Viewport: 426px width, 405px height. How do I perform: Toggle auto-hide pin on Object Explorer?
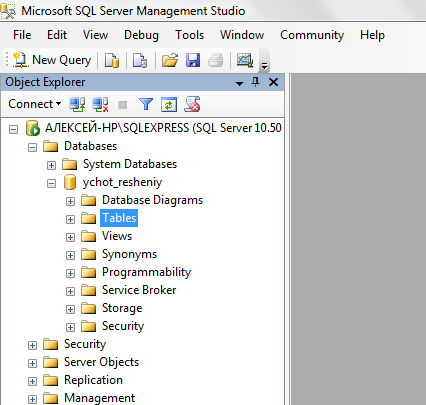pos(256,82)
